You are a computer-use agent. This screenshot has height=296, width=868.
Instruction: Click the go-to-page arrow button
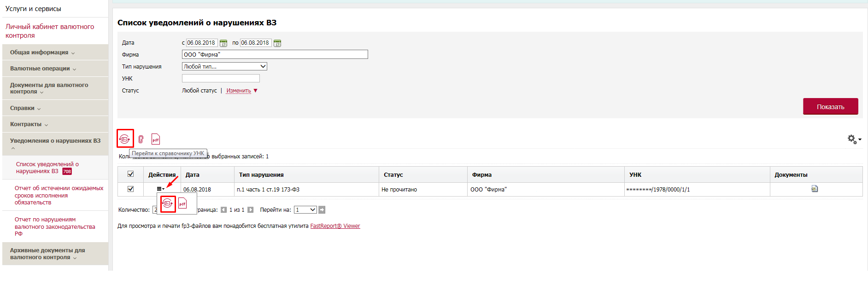point(322,210)
